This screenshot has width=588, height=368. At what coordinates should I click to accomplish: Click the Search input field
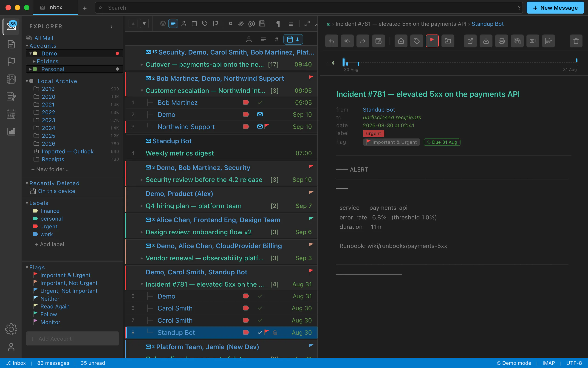tap(308, 8)
